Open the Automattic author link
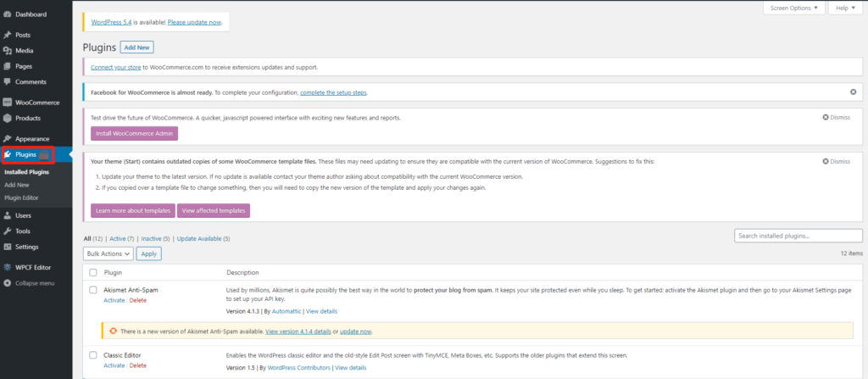This screenshot has height=379, width=868. click(x=287, y=311)
